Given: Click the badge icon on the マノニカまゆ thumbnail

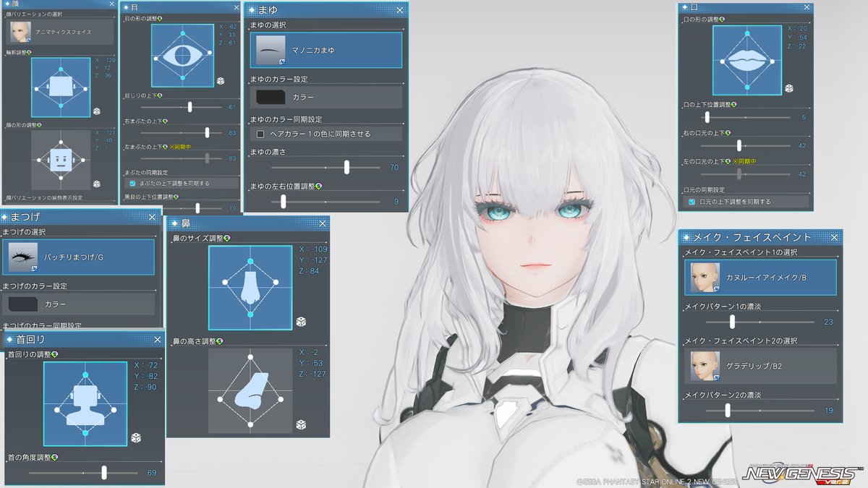Looking at the screenshot, I should 281,60.
